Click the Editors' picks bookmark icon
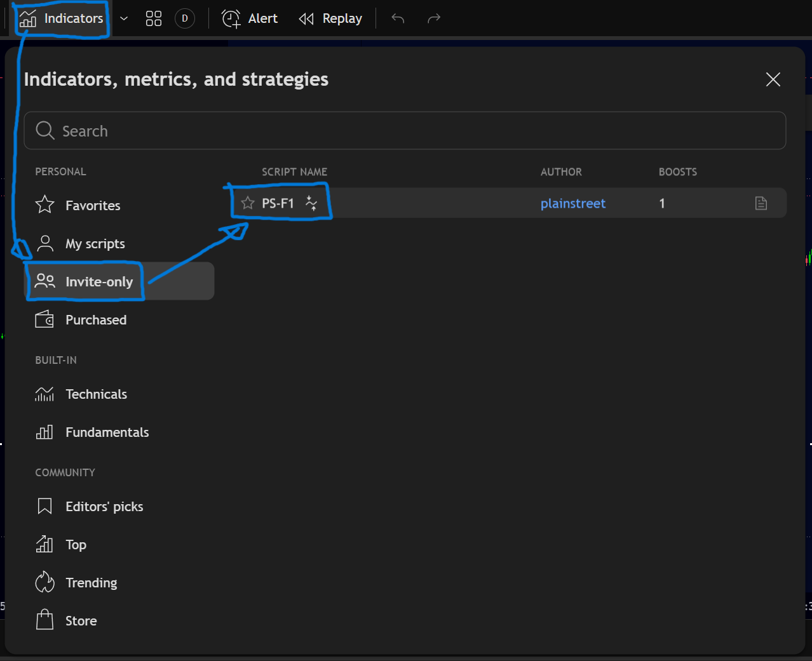Screen dimensions: 812x661 pos(44,506)
